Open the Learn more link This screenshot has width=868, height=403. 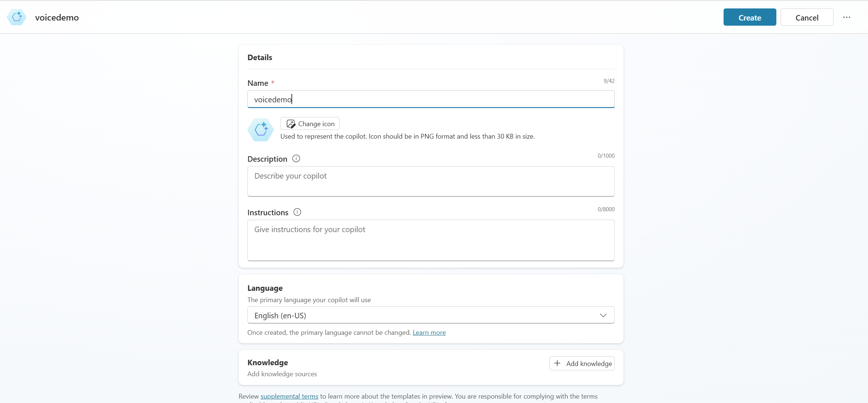(429, 333)
